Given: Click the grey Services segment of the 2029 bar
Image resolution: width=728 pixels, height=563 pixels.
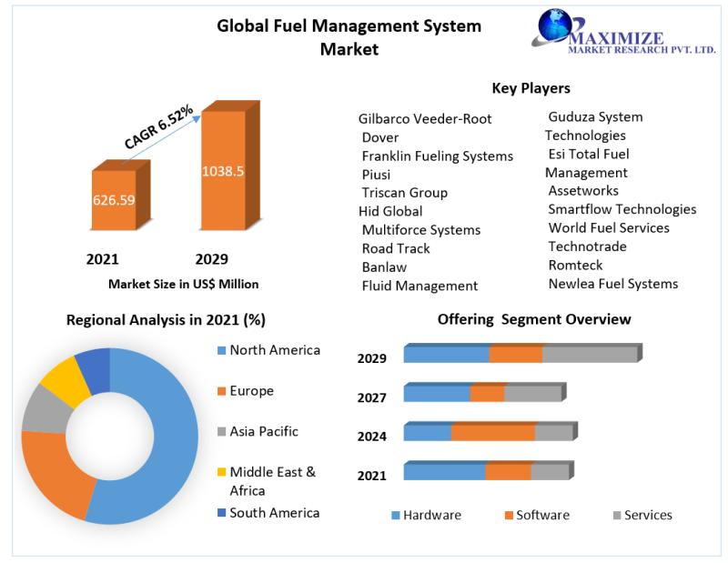Looking at the screenshot, I should coord(592,354).
